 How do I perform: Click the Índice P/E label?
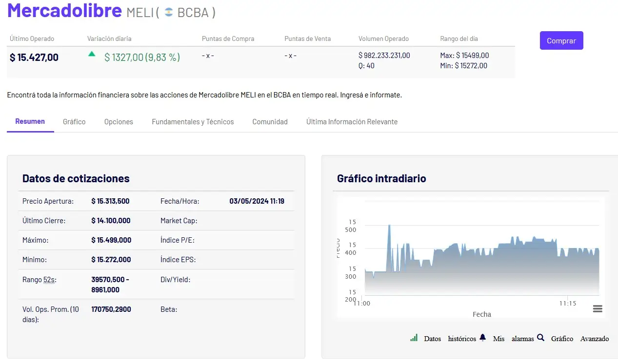click(178, 240)
